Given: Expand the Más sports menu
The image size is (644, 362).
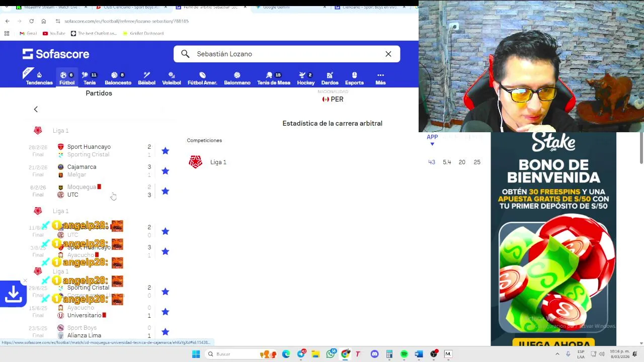Looking at the screenshot, I should click(380, 78).
